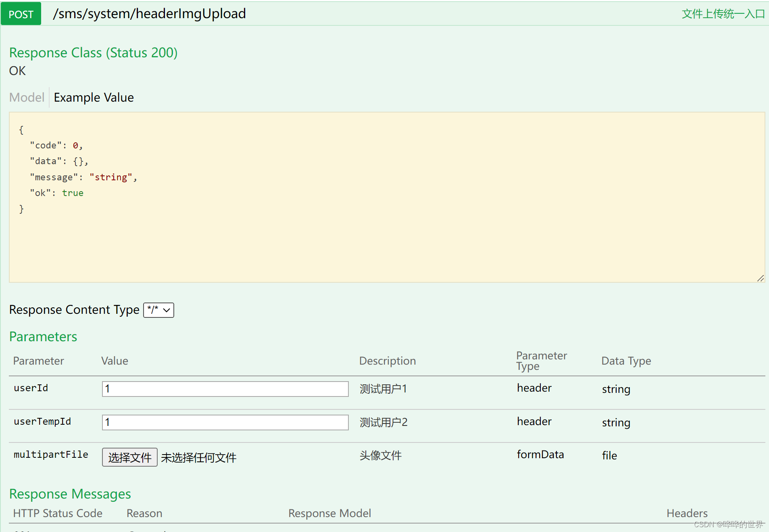Click the example JSON response box
Viewport: 769px width, 532px height.
pos(387,197)
